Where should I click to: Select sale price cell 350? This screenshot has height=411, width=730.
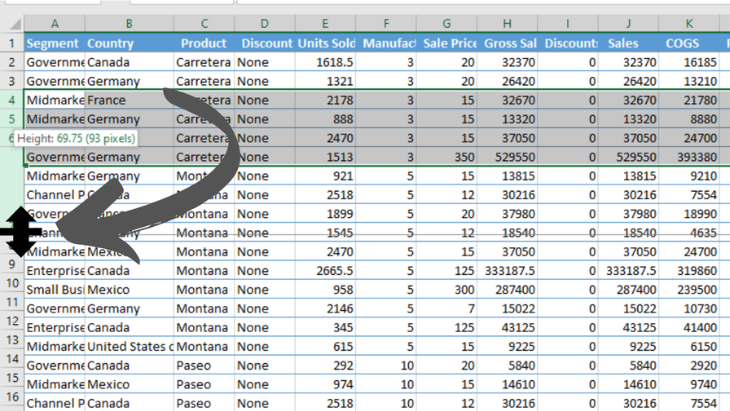[x=446, y=157]
